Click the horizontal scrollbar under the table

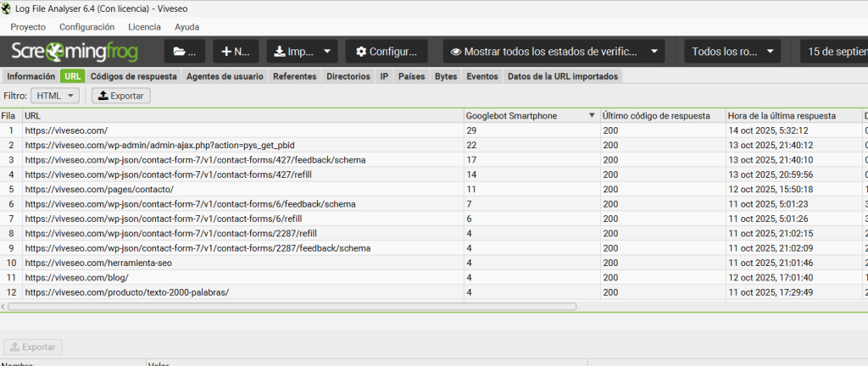297,306
